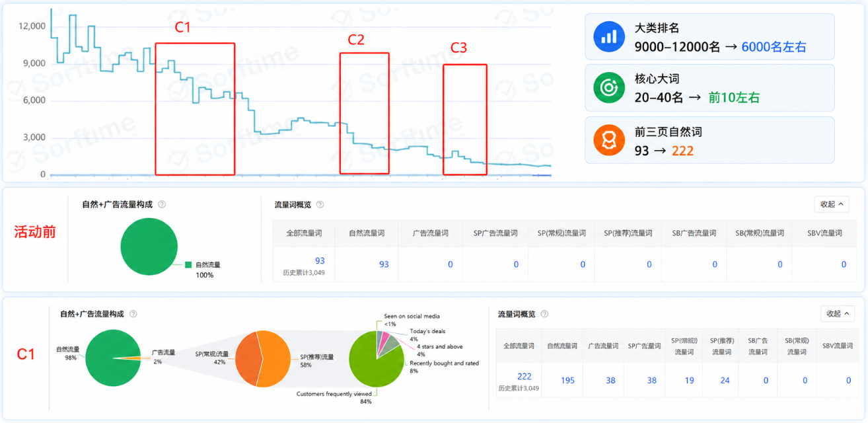
Task: Click the 自然流量 100% legend label
Action: pos(208,270)
